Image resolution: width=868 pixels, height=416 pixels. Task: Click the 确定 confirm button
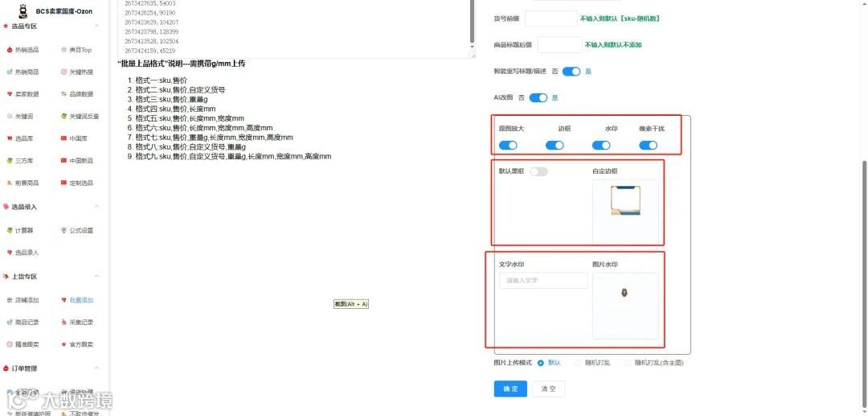[x=510, y=389]
